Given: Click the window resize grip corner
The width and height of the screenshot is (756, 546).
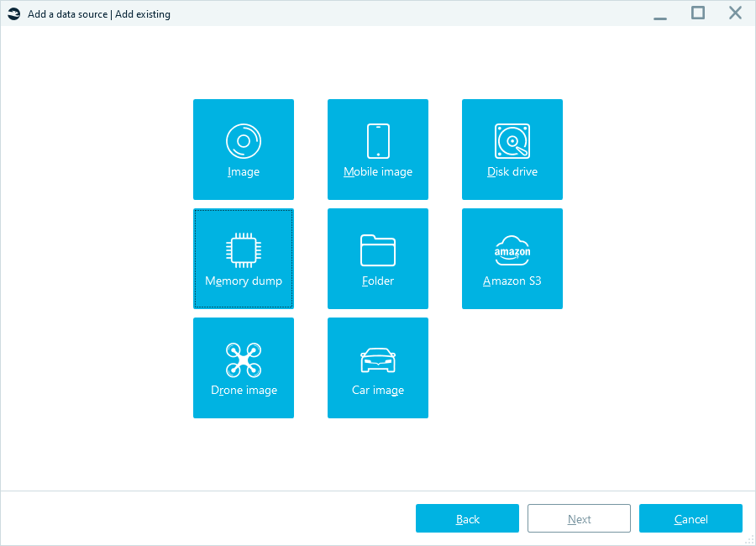Looking at the screenshot, I should tap(748, 538).
